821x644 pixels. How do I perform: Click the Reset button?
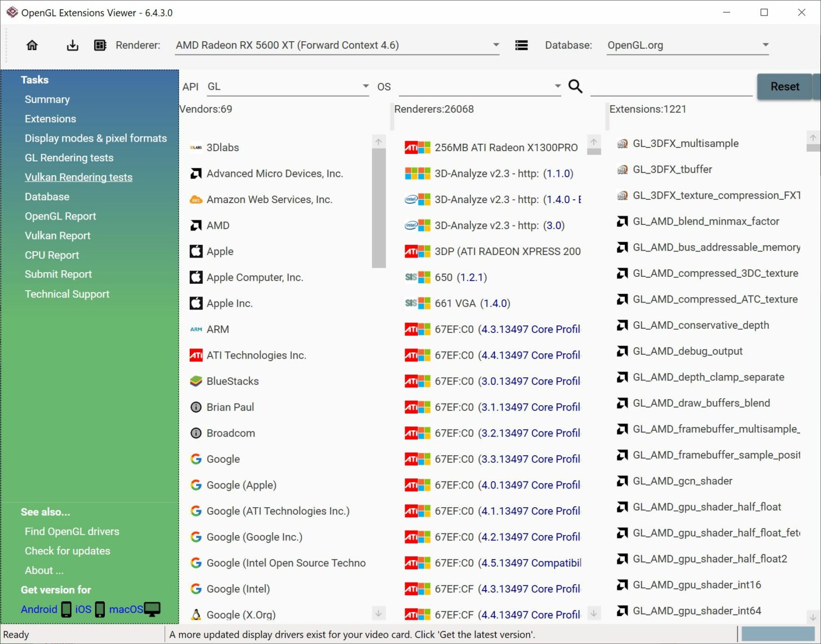785,87
